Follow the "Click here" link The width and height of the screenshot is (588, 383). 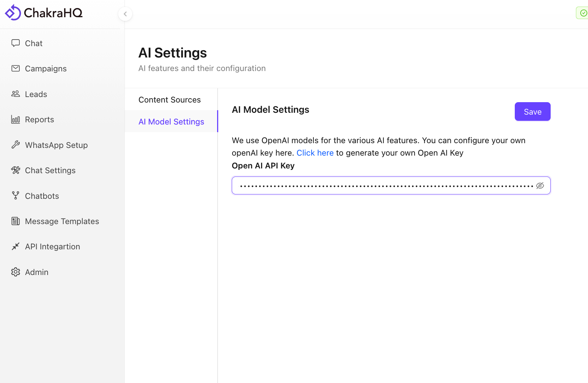click(x=315, y=153)
